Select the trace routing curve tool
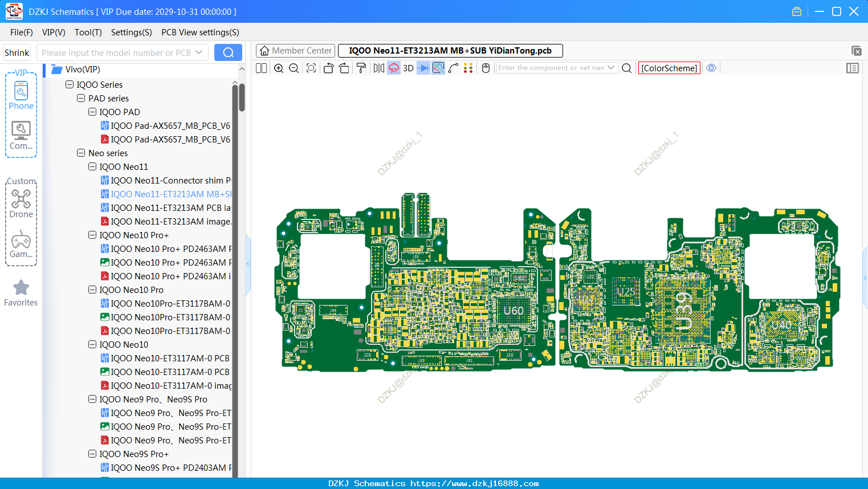This screenshot has height=489, width=868. 454,68
